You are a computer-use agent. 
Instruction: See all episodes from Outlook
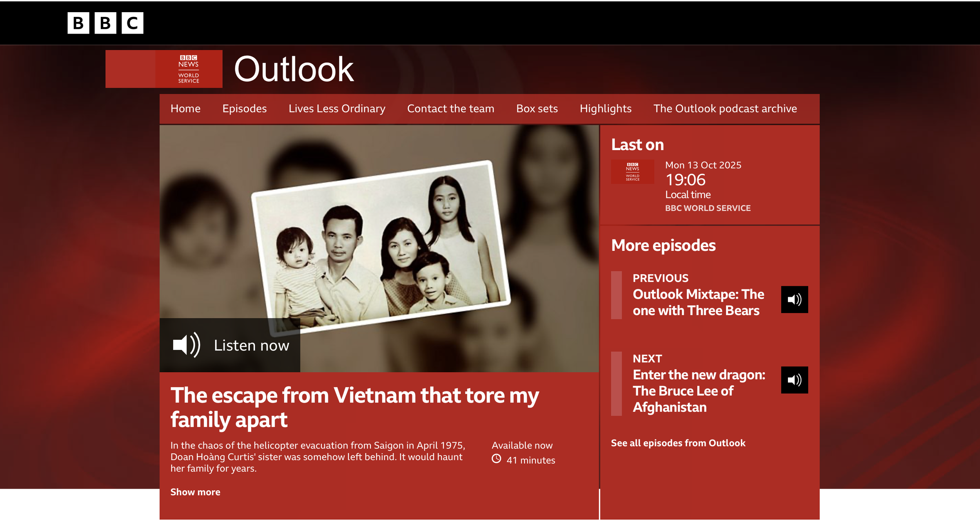pos(678,443)
